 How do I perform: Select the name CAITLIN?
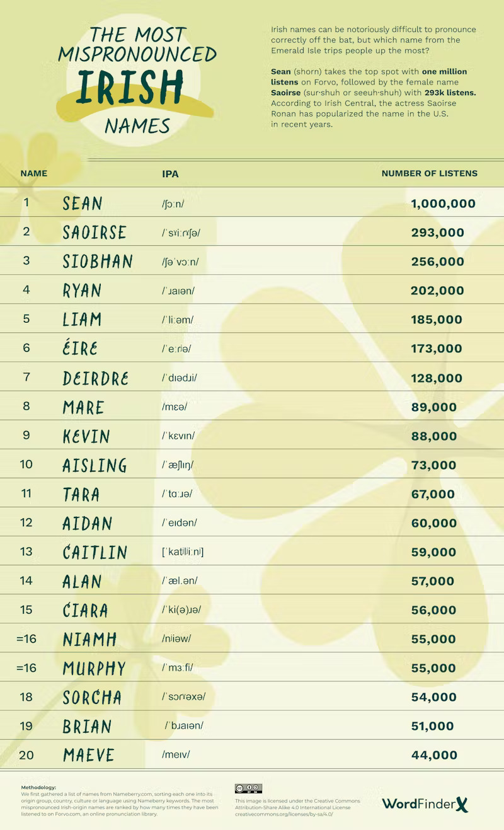click(95, 553)
